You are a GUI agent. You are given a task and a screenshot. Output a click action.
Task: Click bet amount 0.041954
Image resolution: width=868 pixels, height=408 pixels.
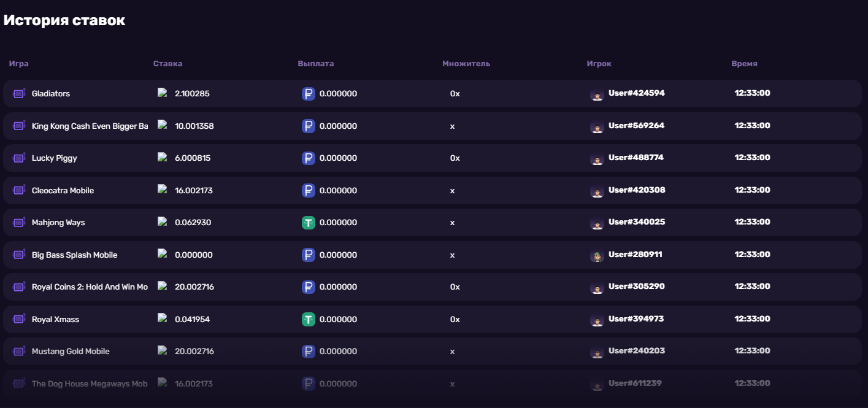tap(192, 319)
